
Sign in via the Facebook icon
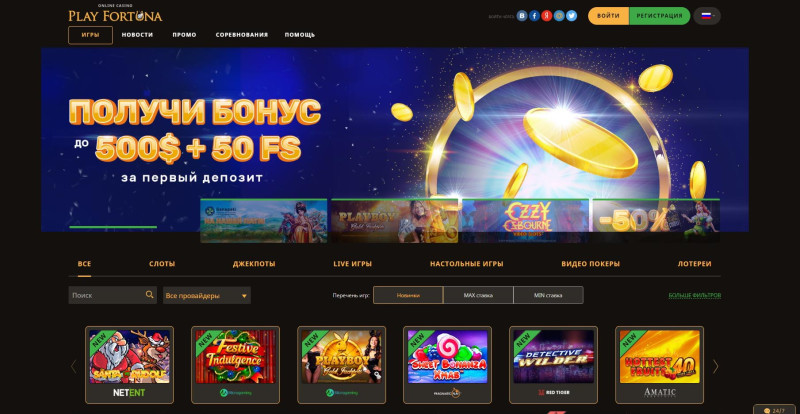click(x=534, y=16)
